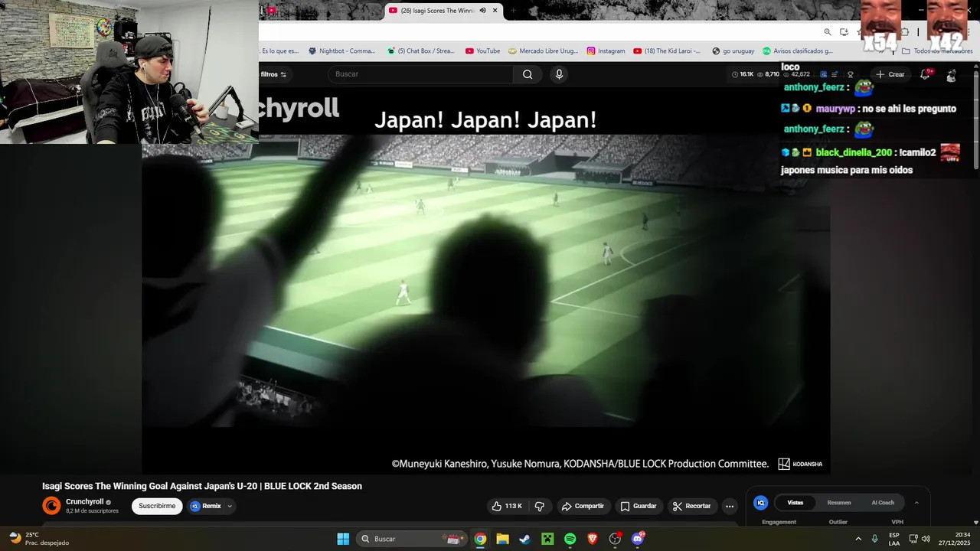Open Avisos clasificados bookmark
Image resolution: width=980 pixels, height=551 pixels.
(x=798, y=51)
